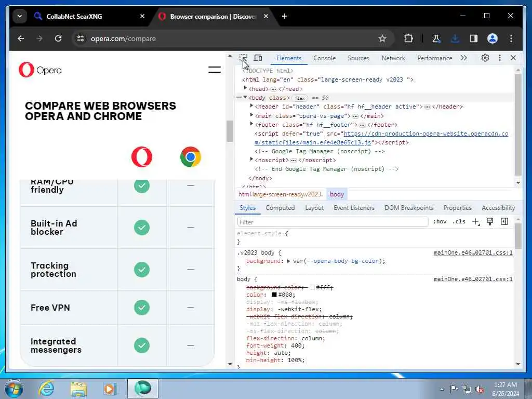Collapse the body element node
532x399 pixels.
pyautogui.click(x=245, y=97)
